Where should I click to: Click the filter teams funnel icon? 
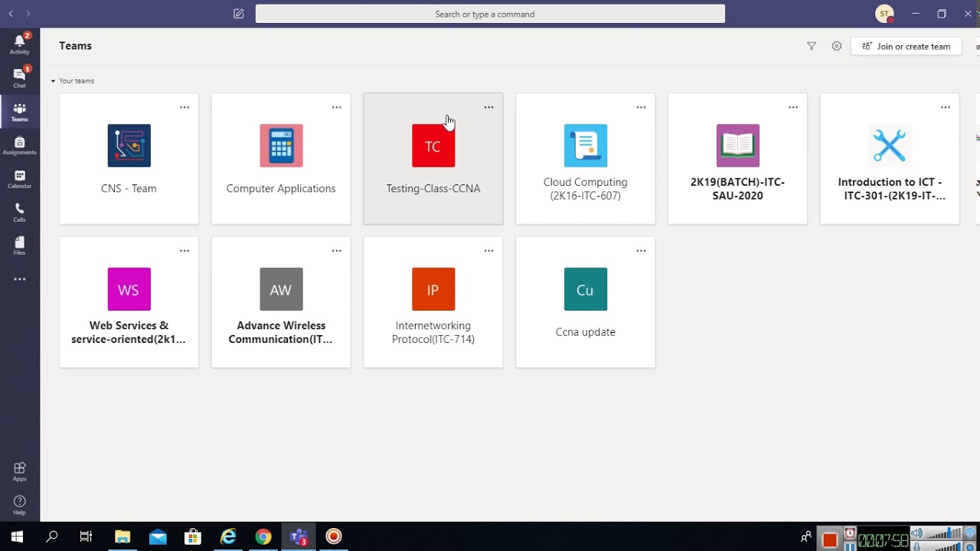tap(812, 46)
